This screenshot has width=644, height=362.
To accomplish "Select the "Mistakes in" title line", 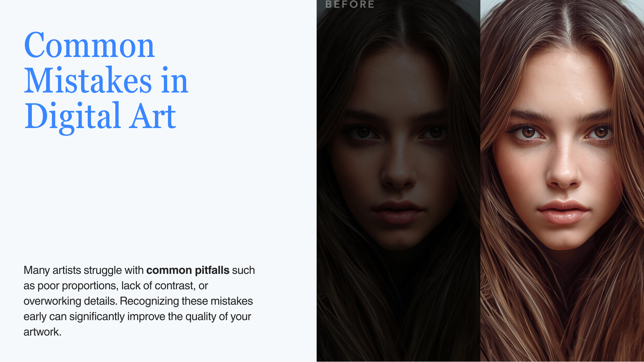I will point(106,80).
